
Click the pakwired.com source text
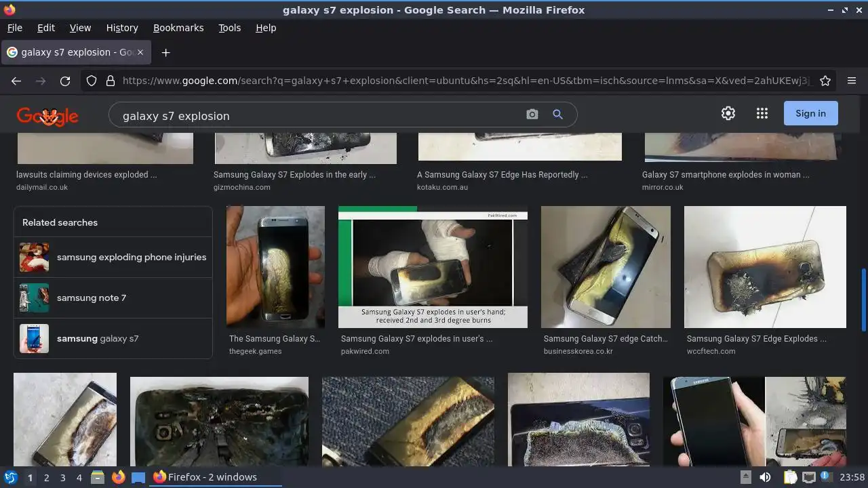click(365, 351)
